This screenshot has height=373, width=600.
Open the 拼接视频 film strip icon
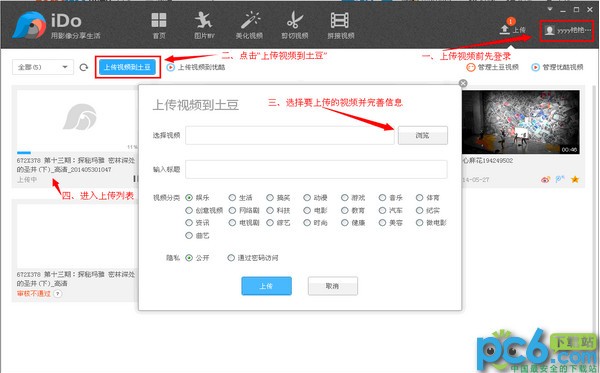tap(340, 20)
